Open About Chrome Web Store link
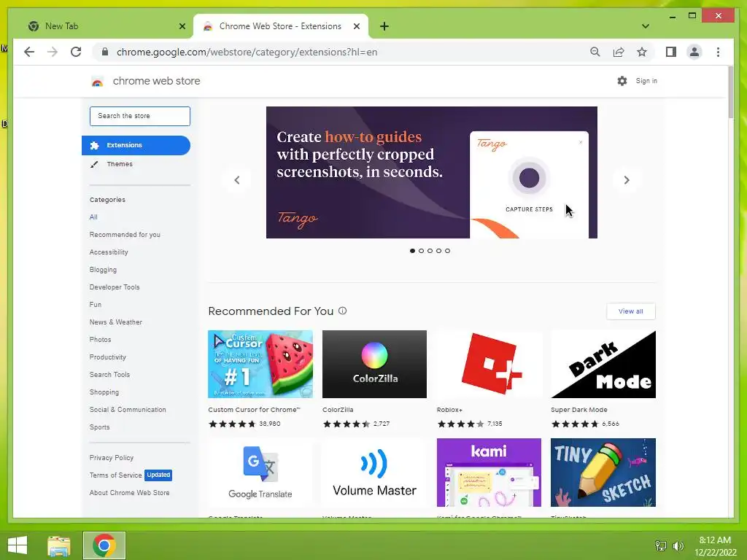This screenshot has height=560, width=747. (x=130, y=493)
